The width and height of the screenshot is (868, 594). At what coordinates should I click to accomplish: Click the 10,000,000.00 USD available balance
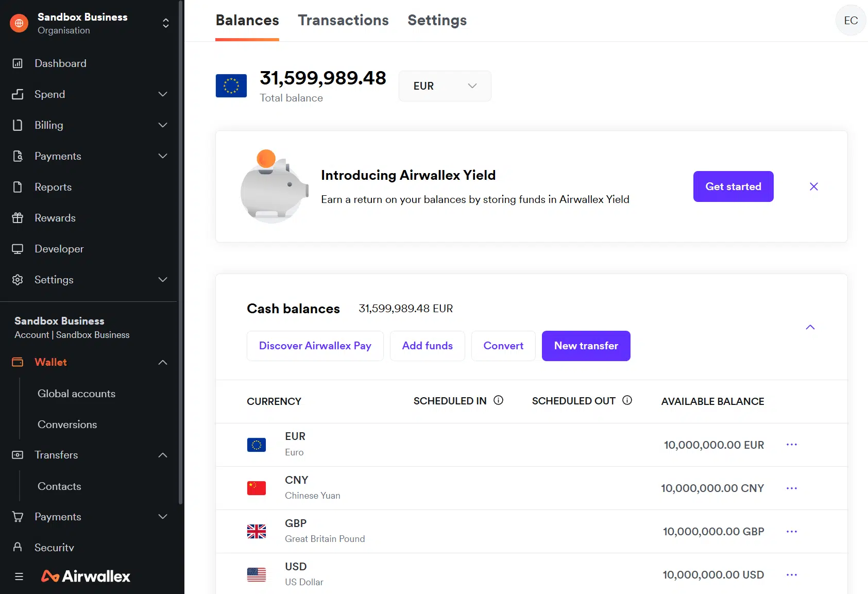713,575
